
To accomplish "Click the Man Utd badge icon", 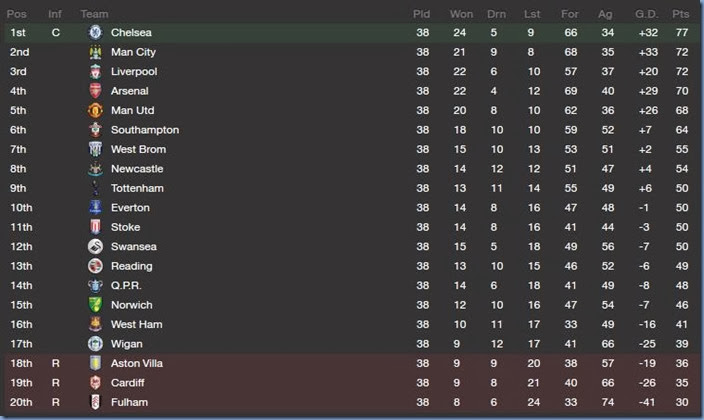I will 95,111.
